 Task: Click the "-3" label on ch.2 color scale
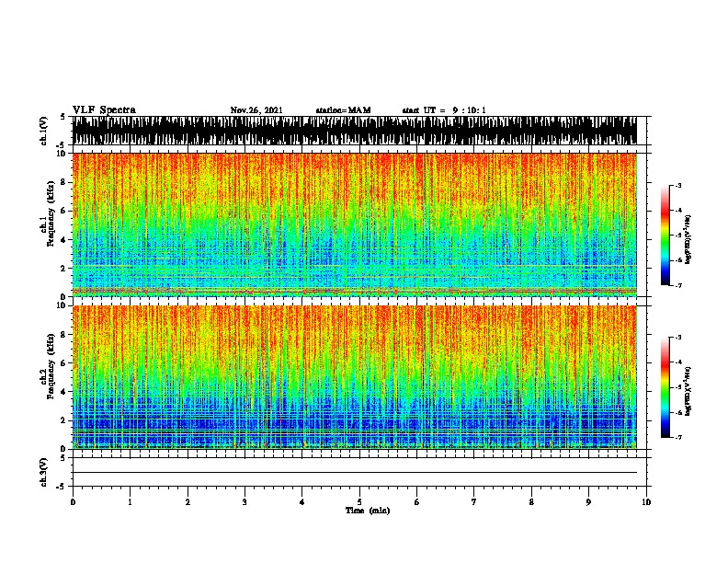[x=677, y=338]
